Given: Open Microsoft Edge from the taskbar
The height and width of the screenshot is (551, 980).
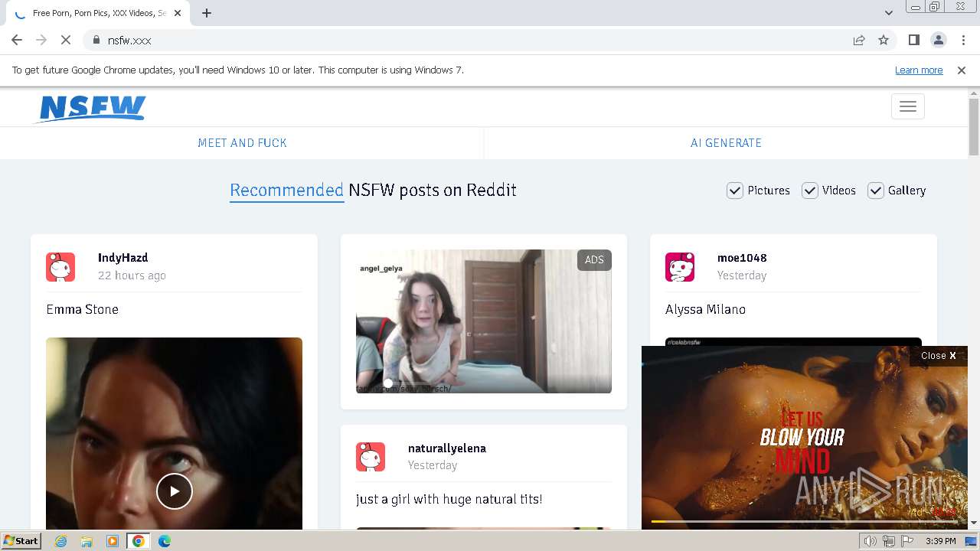Looking at the screenshot, I should 165,541.
